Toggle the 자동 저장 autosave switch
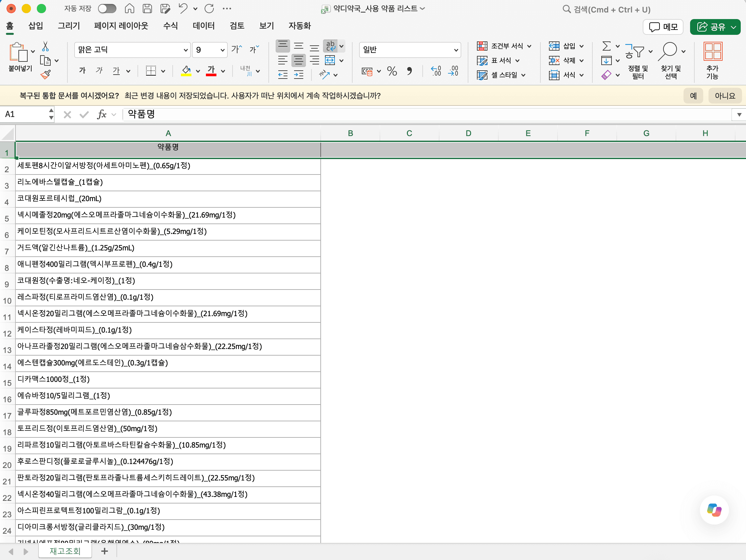This screenshot has width=746, height=560. (x=107, y=9)
